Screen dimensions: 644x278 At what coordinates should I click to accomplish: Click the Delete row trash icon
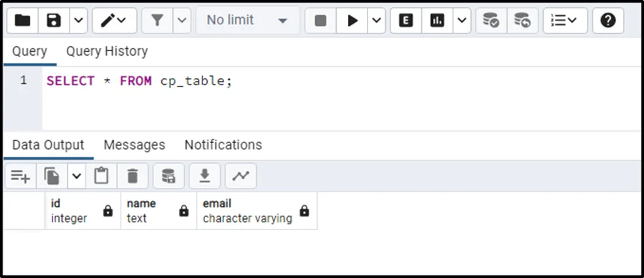coord(133,176)
